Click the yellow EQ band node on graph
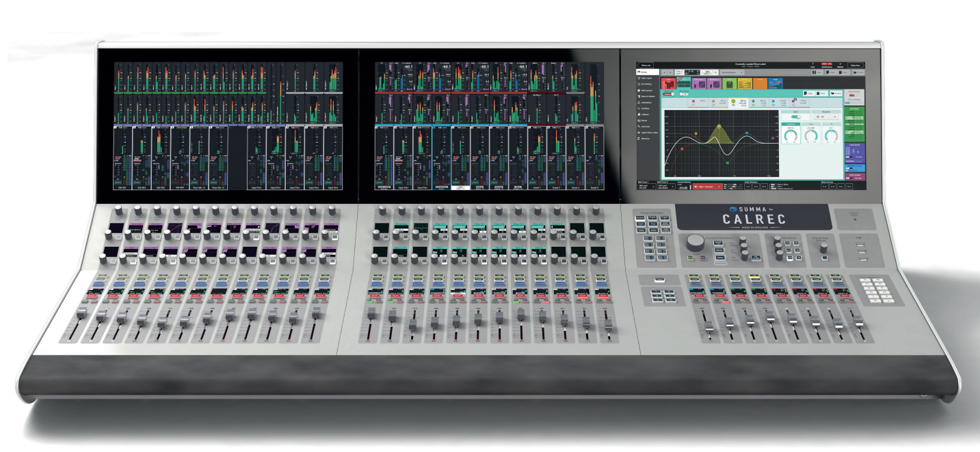Viewport: 980px width, 452px height. (x=719, y=127)
